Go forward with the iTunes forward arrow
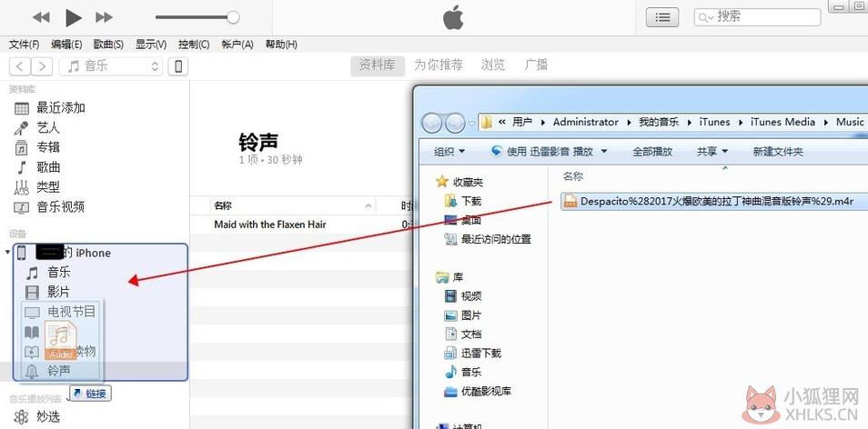 coord(42,66)
